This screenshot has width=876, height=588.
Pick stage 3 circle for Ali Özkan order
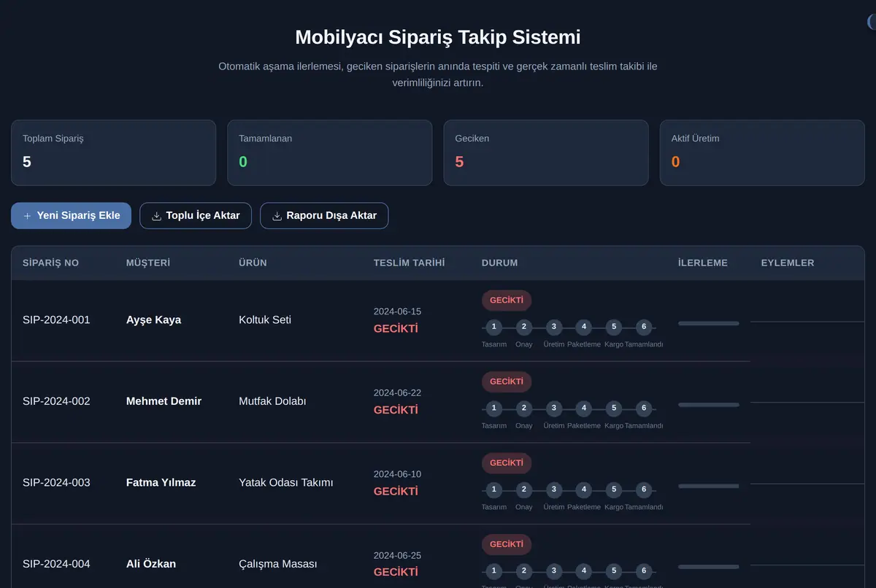pos(554,571)
